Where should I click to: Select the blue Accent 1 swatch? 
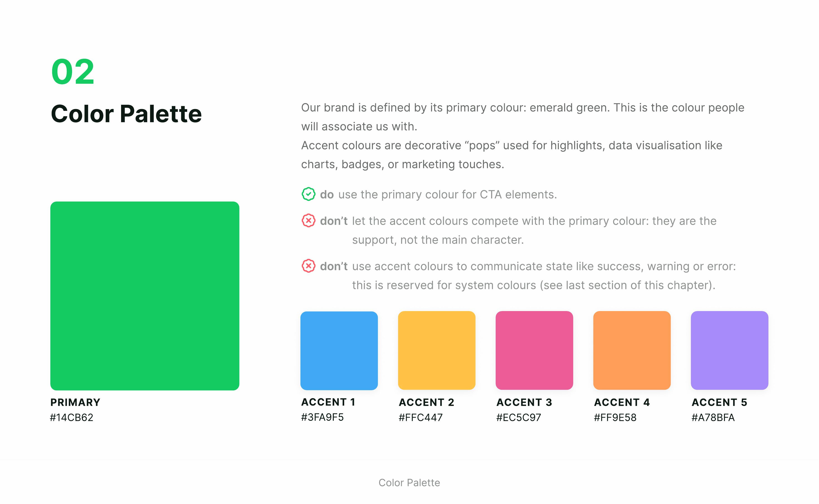click(339, 351)
